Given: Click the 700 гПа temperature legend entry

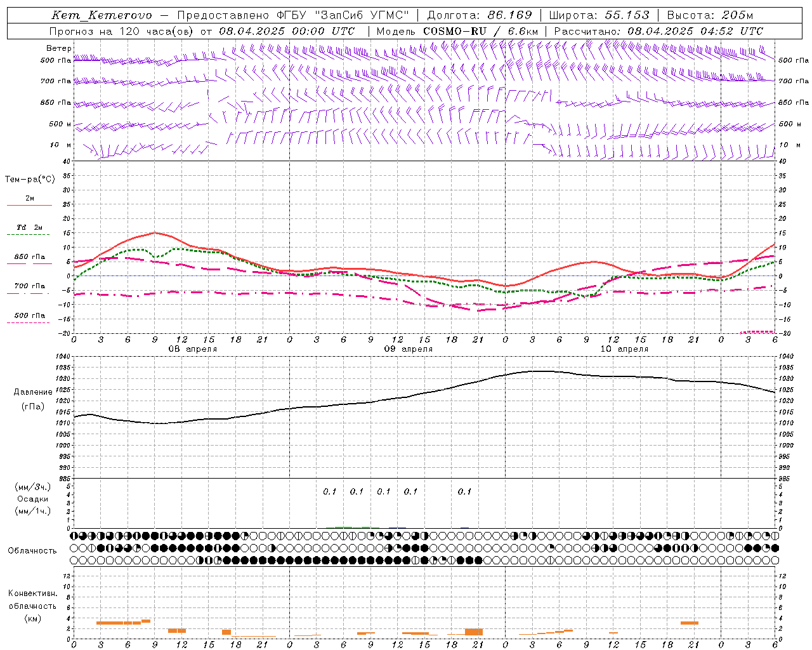Looking at the screenshot, I should 30,286.
